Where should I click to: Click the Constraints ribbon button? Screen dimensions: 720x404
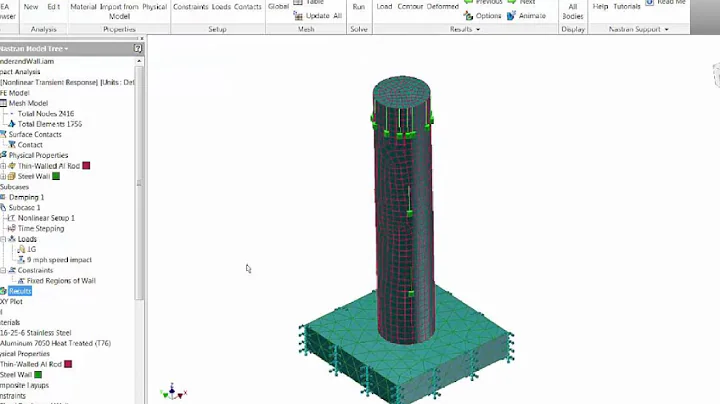[191, 7]
